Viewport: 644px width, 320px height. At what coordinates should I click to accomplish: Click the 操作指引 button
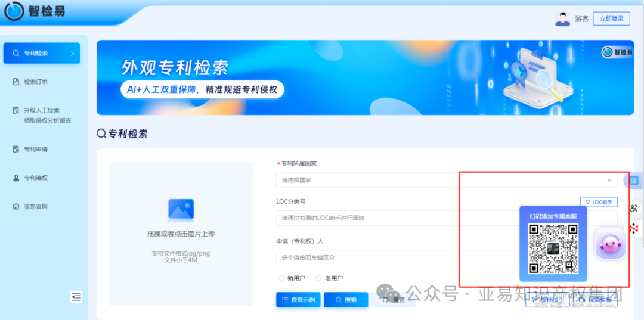547,300
